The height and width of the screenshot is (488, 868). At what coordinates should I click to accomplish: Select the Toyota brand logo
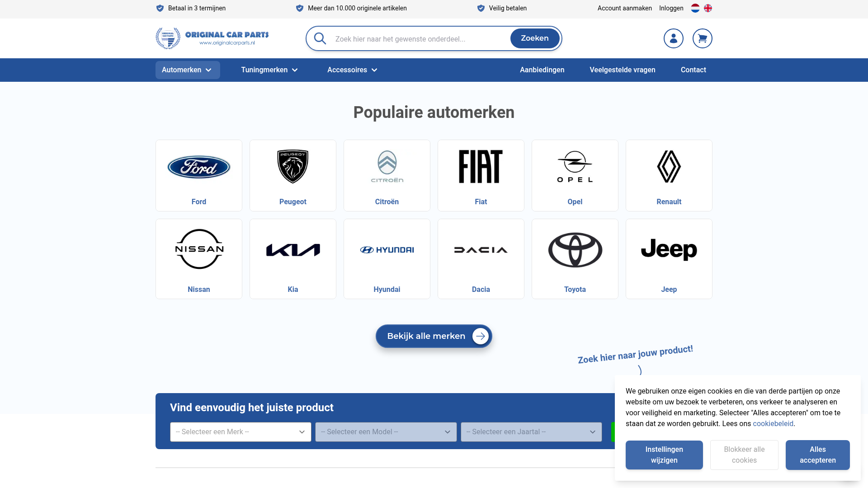(x=575, y=250)
